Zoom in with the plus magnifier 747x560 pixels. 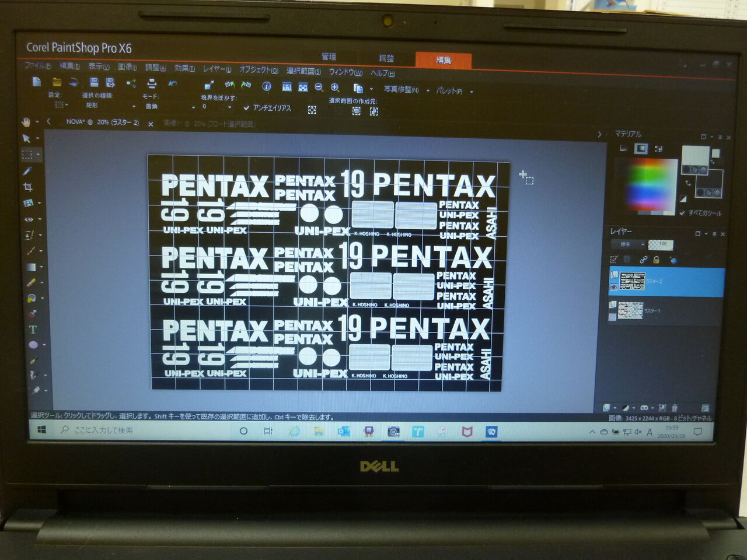tap(335, 87)
